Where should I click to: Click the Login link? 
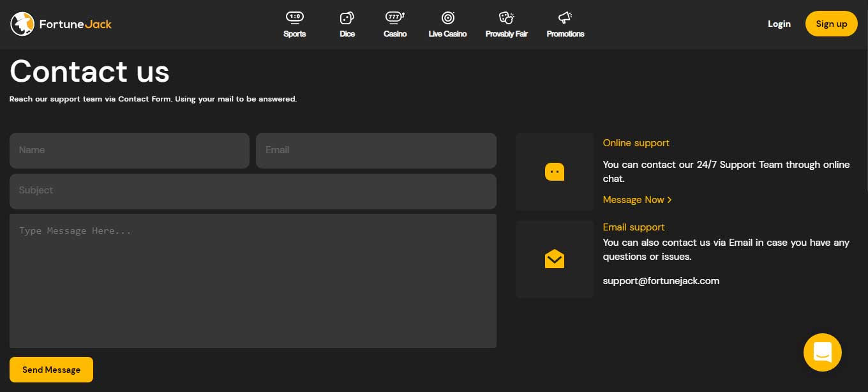pos(779,24)
